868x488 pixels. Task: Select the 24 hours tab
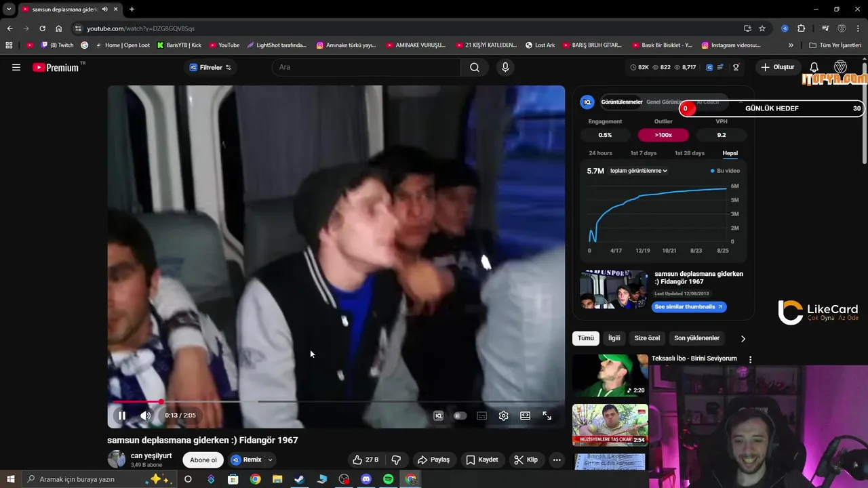pyautogui.click(x=600, y=153)
